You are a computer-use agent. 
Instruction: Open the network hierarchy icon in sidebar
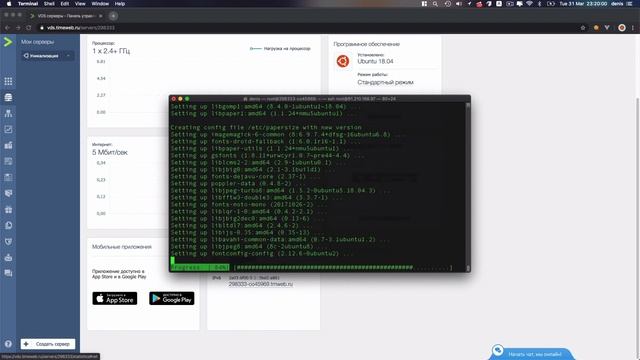point(8,113)
